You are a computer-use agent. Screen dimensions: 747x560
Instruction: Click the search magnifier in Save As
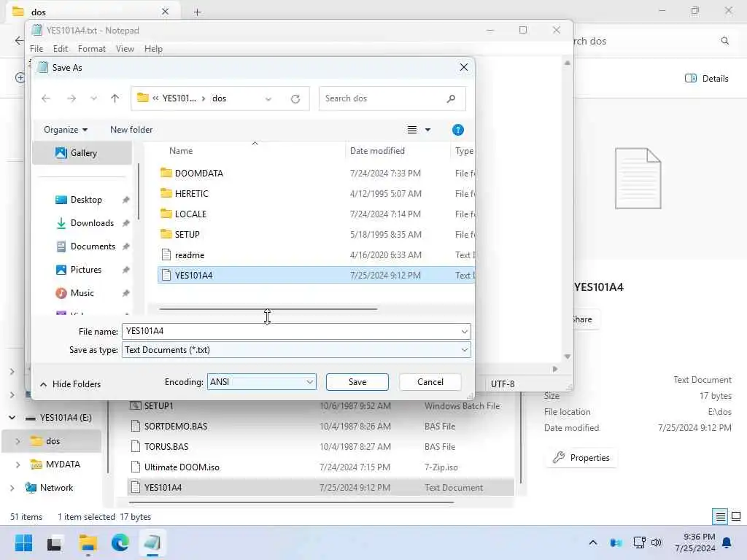pyautogui.click(x=451, y=98)
